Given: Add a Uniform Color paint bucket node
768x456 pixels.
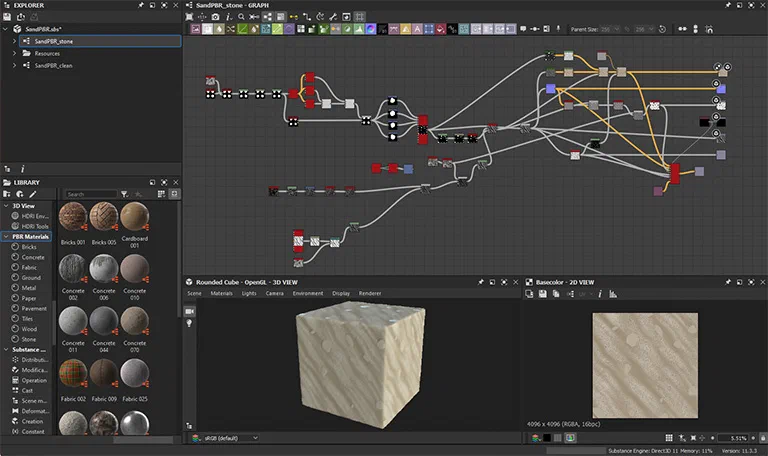Looking at the screenshot, I should pos(440,29).
